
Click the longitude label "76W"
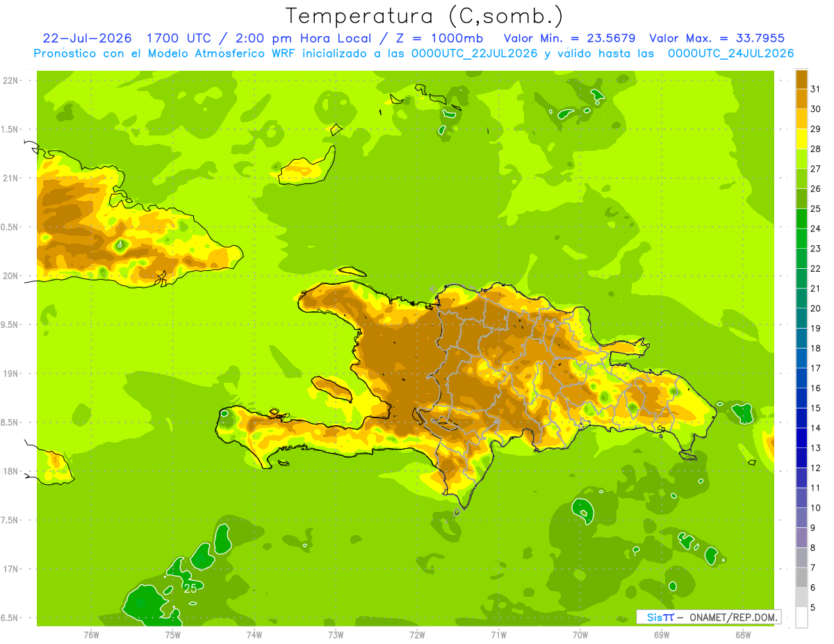(x=91, y=635)
